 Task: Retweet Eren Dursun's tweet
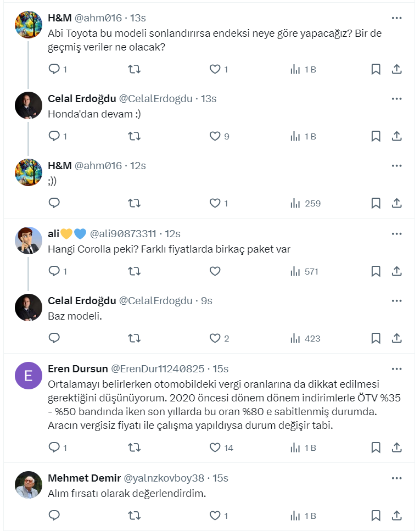(134, 448)
